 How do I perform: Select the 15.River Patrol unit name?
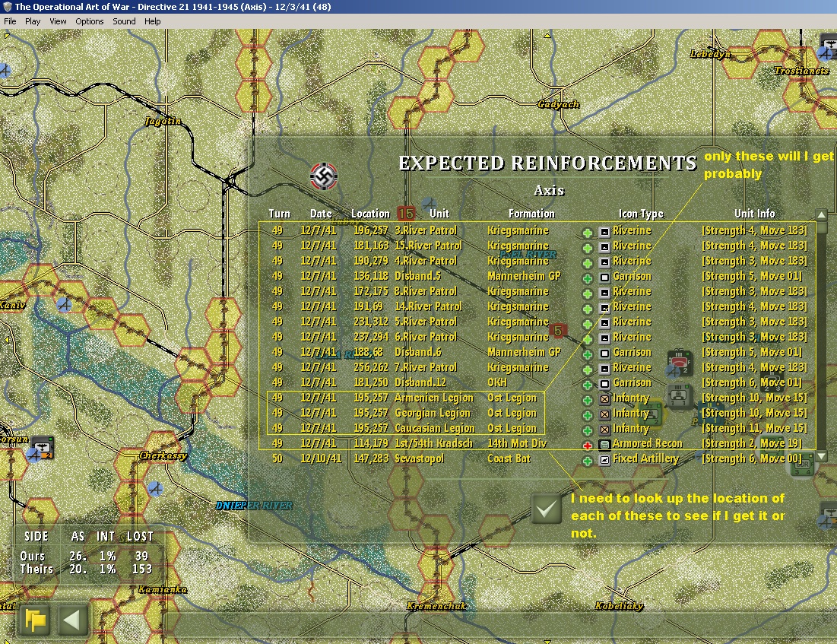click(x=428, y=246)
